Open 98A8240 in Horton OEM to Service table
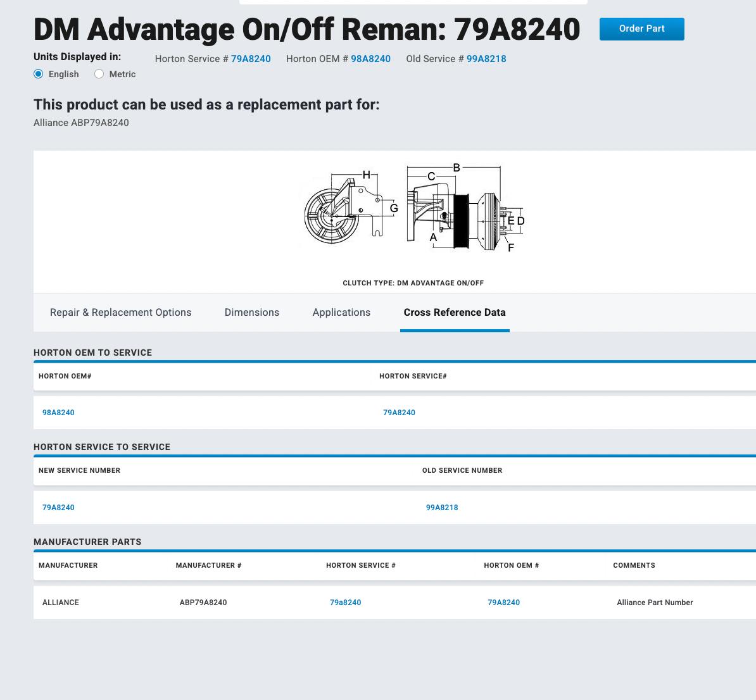 click(58, 413)
